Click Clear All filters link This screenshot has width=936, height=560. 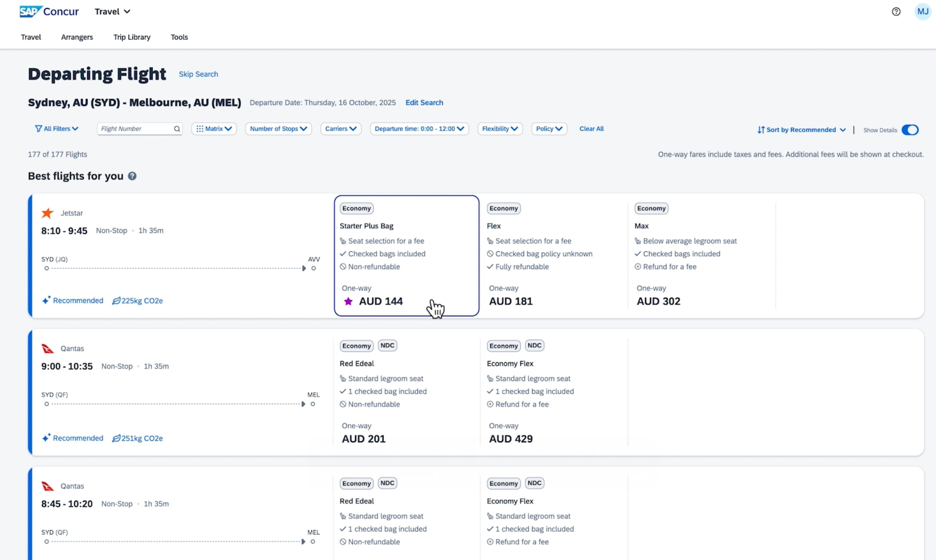[591, 129]
